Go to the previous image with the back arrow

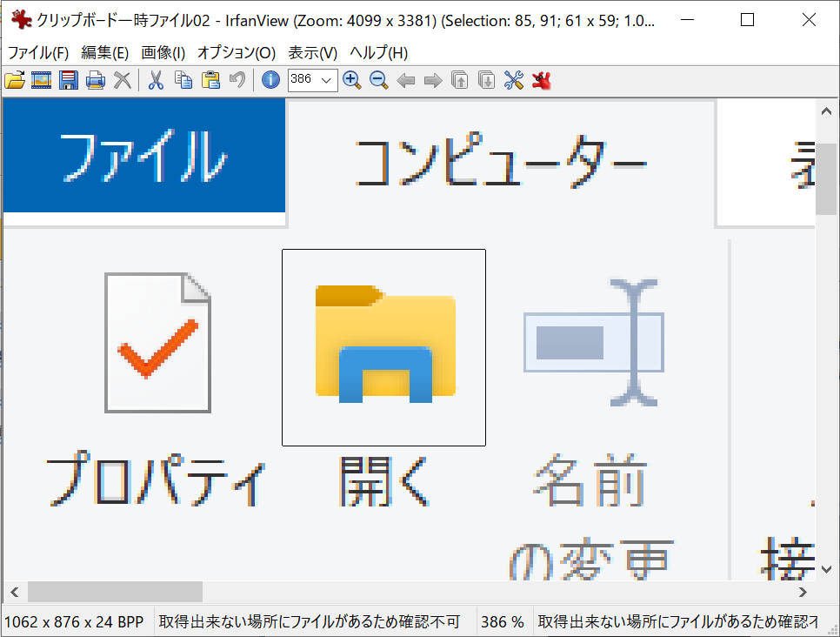point(405,79)
